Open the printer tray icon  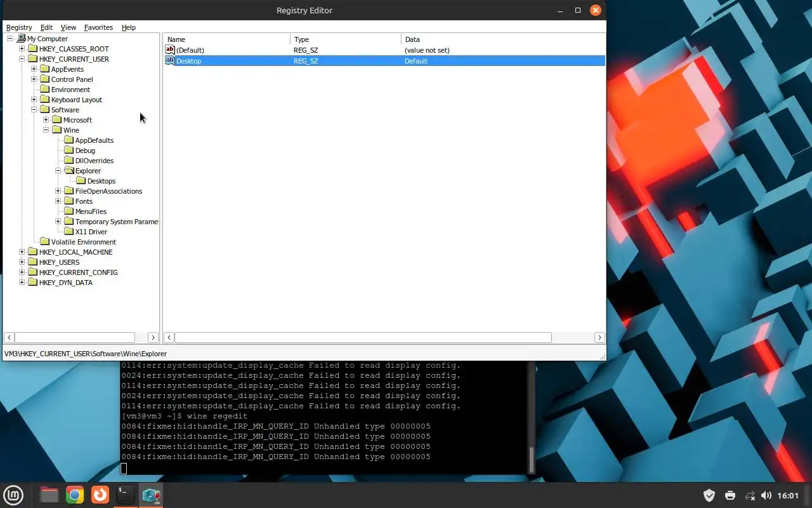click(730, 495)
